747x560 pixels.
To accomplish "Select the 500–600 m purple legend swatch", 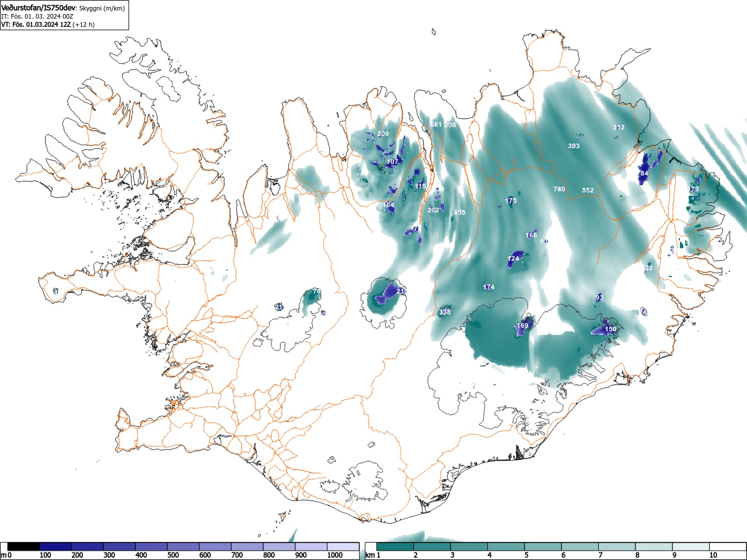I will (183, 547).
